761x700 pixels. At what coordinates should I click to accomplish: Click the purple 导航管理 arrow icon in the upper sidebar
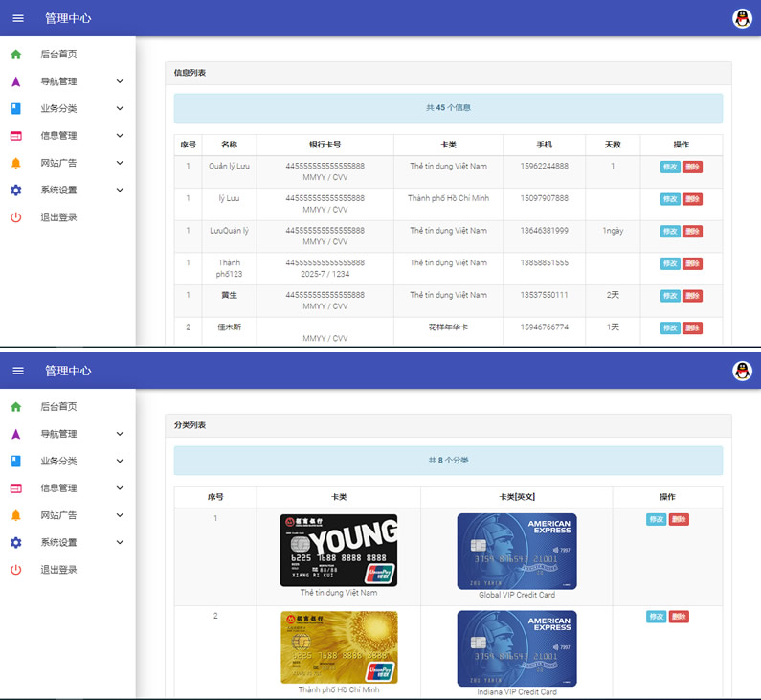[15, 81]
